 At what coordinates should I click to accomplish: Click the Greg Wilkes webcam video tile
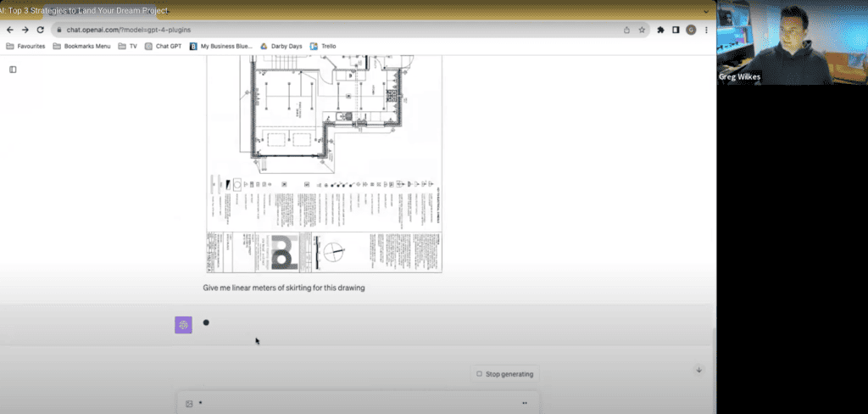point(793,42)
